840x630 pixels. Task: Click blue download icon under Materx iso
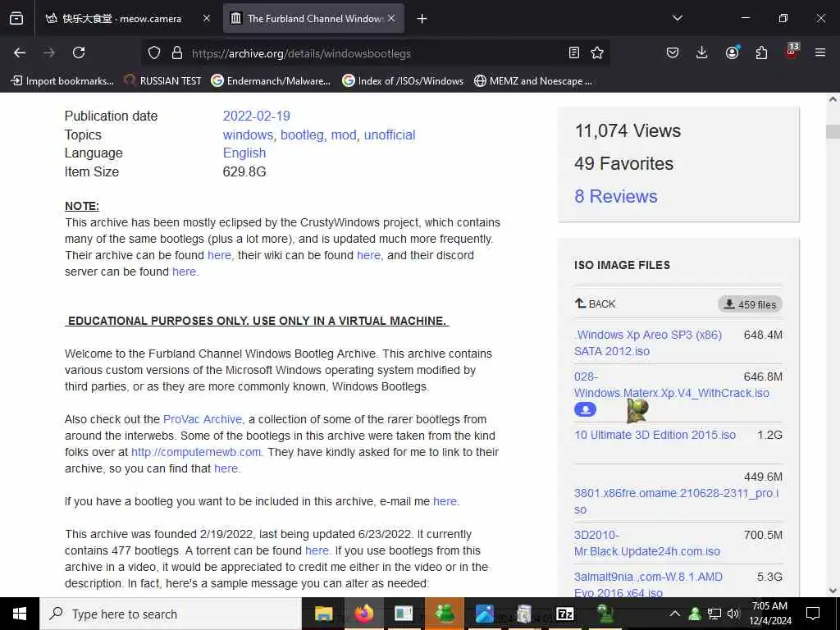(585, 410)
